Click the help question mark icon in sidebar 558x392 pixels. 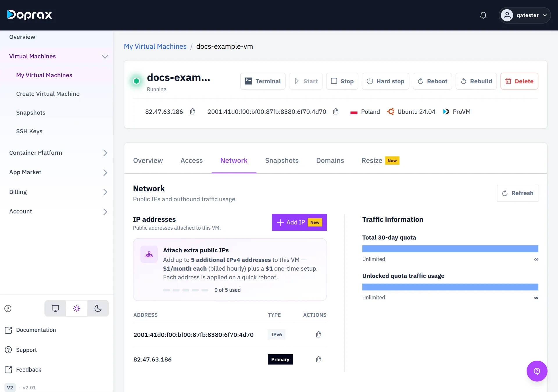pyautogui.click(x=8, y=308)
